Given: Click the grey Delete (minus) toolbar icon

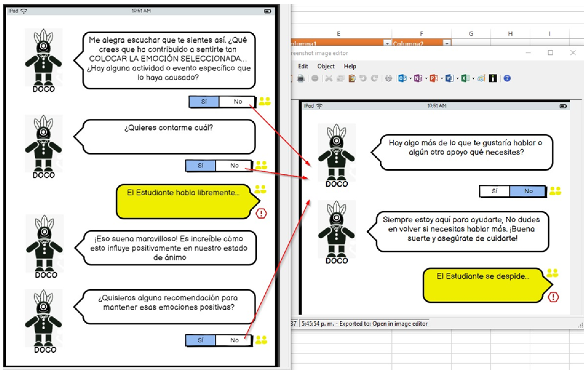Looking at the screenshot, I should (x=315, y=78).
